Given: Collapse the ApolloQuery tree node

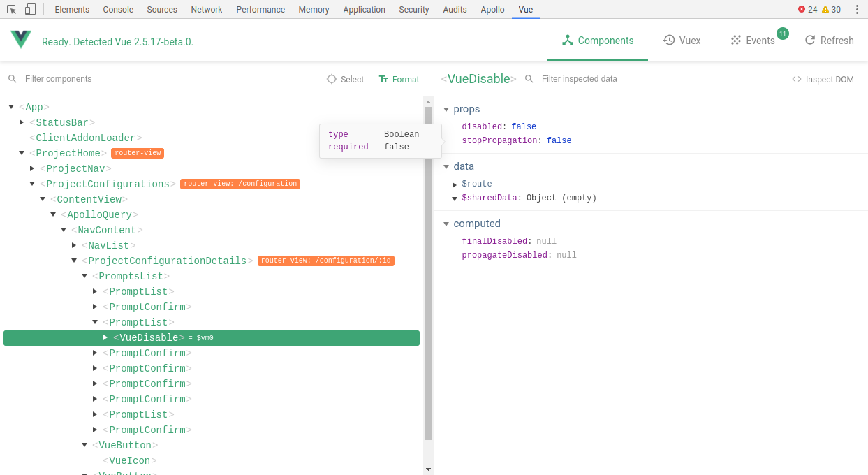Looking at the screenshot, I should tap(53, 214).
